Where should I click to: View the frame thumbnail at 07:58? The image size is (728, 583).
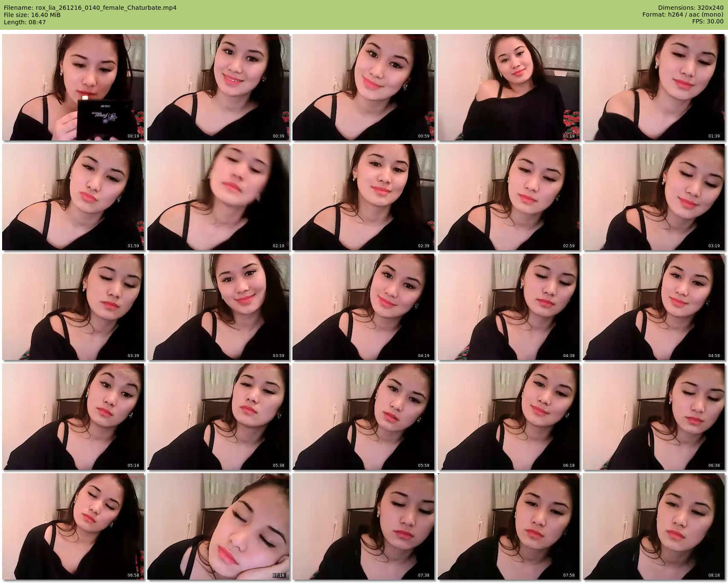point(508,526)
